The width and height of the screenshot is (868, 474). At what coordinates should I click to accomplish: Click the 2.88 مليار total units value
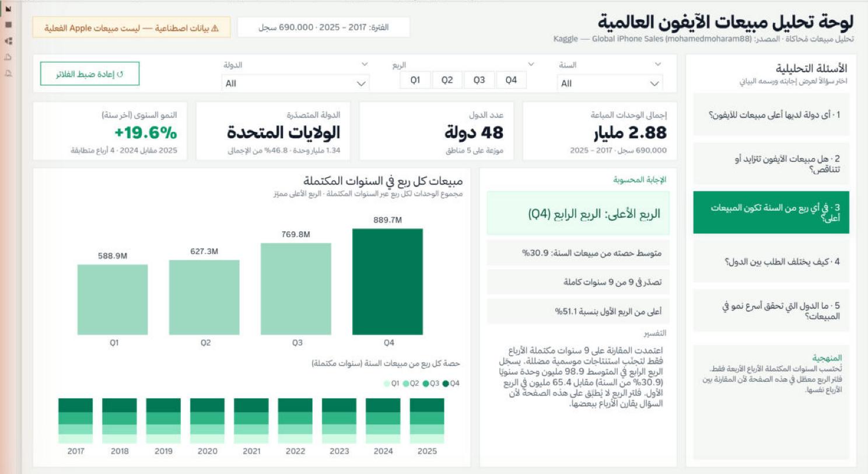[x=631, y=133]
